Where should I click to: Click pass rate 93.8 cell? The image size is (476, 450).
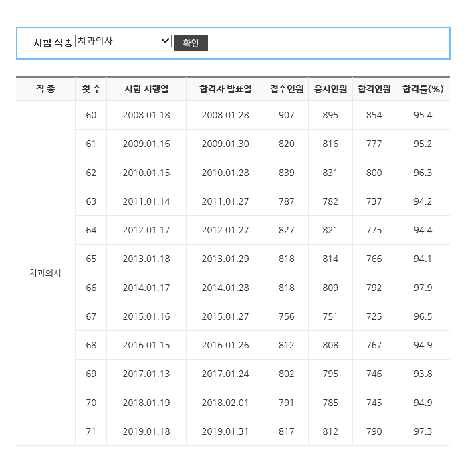[x=423, y=374]
